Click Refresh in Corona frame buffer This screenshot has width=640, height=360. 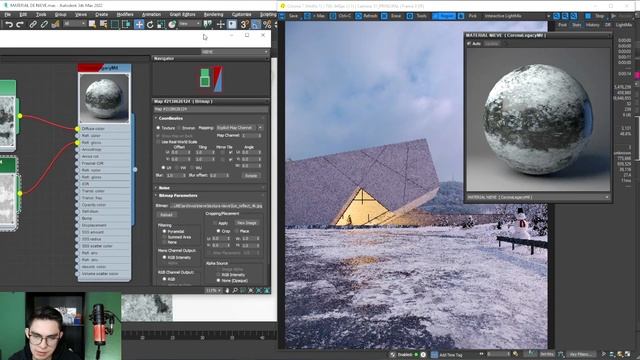tap(367, 16)
